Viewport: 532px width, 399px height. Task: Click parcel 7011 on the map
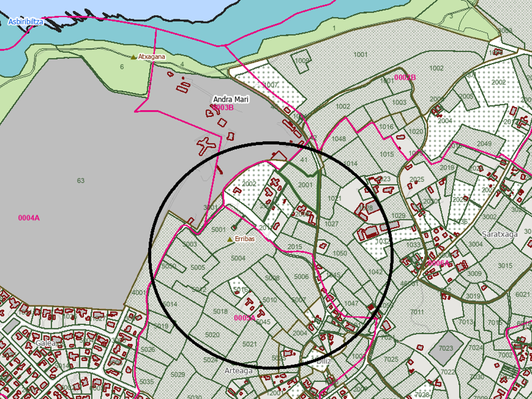[x=417, y=312]
